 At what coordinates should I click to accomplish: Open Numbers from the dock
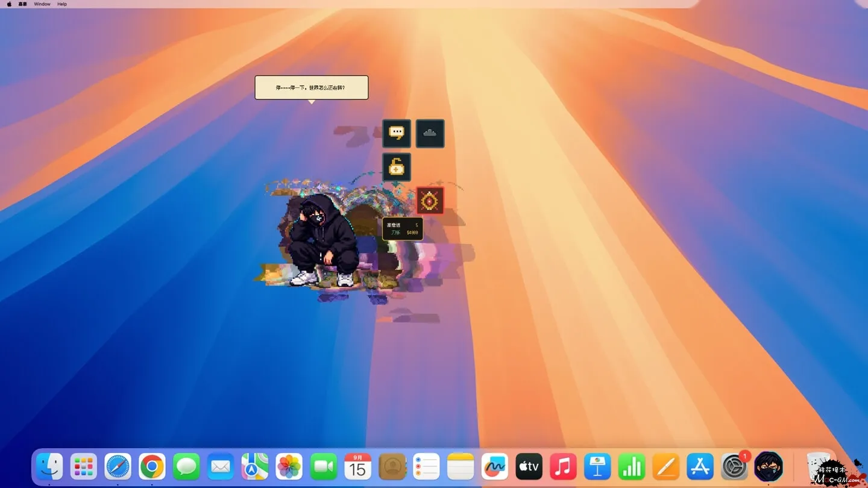[x=632, y=467]
